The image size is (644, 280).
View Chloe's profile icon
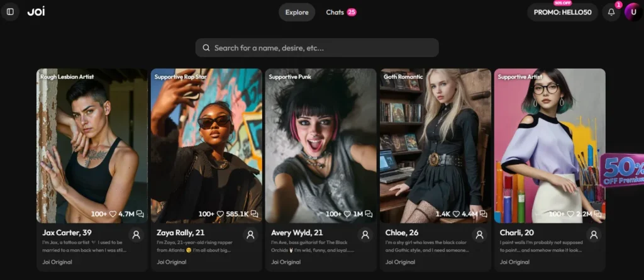point(479,235)
